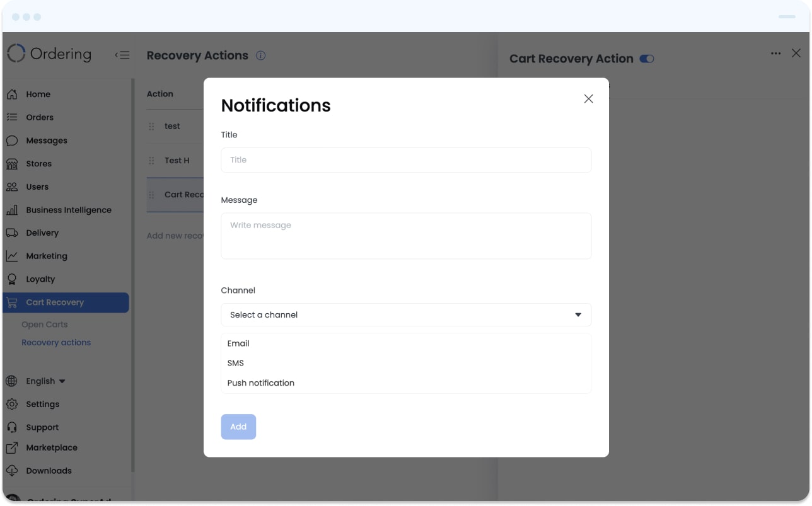812x506 pixels.
Task: Open Messages speech bubble icon
Action: pos(11,141)
